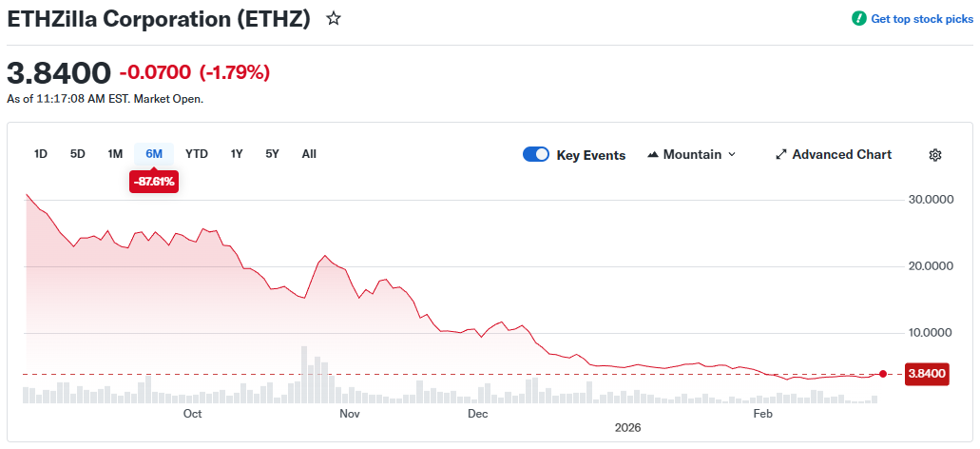The width and height of the screenshot is (980, 449).
Task: Click the 20.0000 y-axis label
Action: 930,266
